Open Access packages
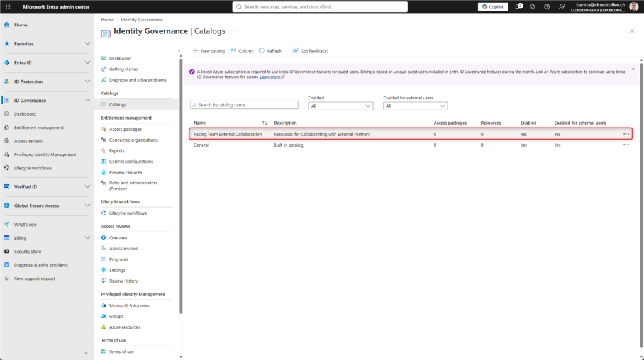Viewport: 644px width, 360px height. point(125,129)
